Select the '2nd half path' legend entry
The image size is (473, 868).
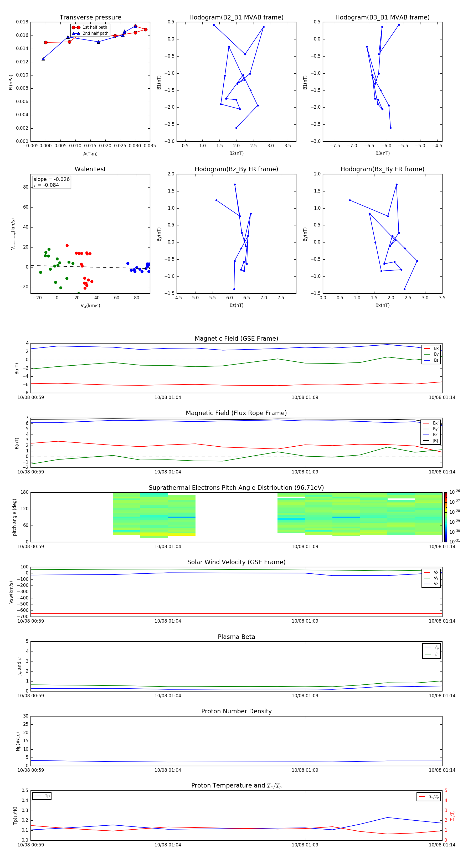point(90,33)
